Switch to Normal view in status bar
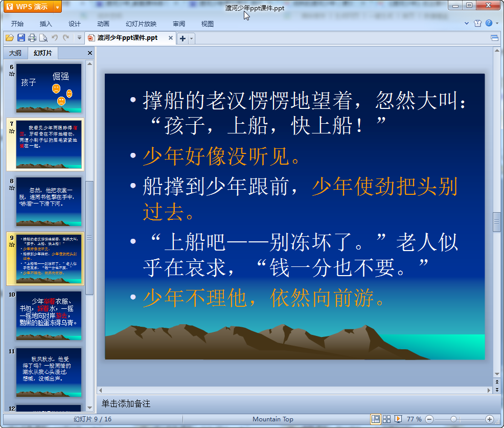Viewport: 504px width, 428px height. coord(375,419)
